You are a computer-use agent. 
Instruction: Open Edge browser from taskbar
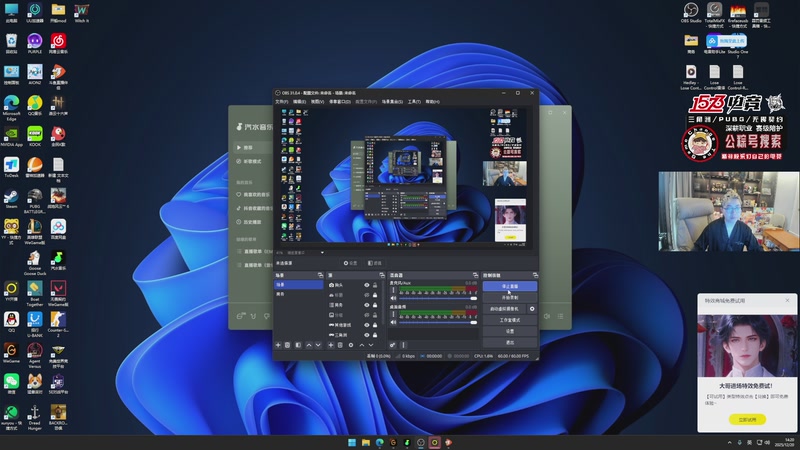pyautogui.click(x=380, y=442)
